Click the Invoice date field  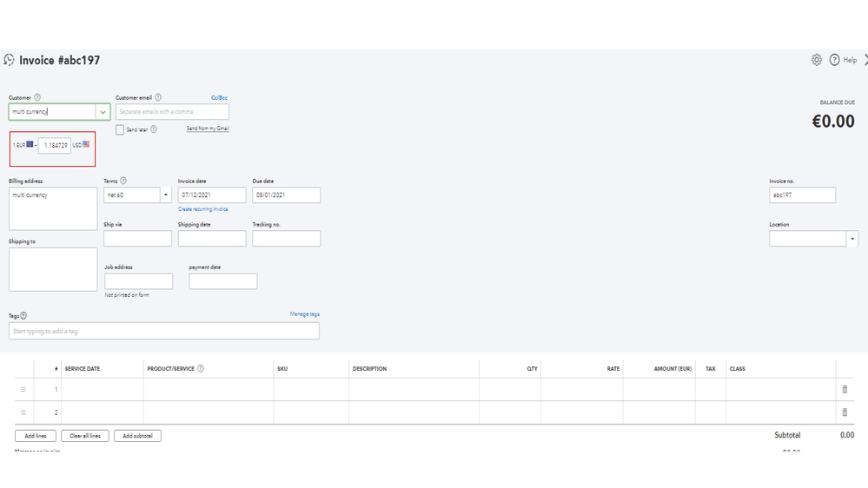[x=212, y=195]
